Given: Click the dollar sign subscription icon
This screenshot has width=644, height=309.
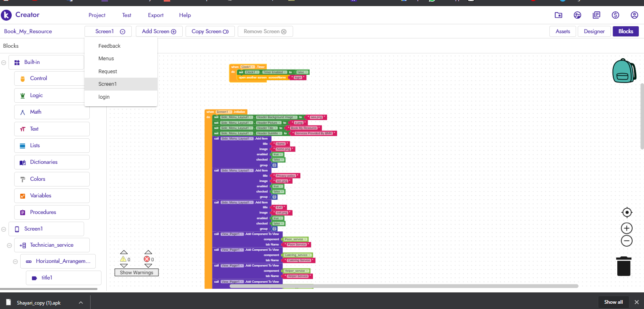Looking at the screenshot, I should click(x=615, y=15).
